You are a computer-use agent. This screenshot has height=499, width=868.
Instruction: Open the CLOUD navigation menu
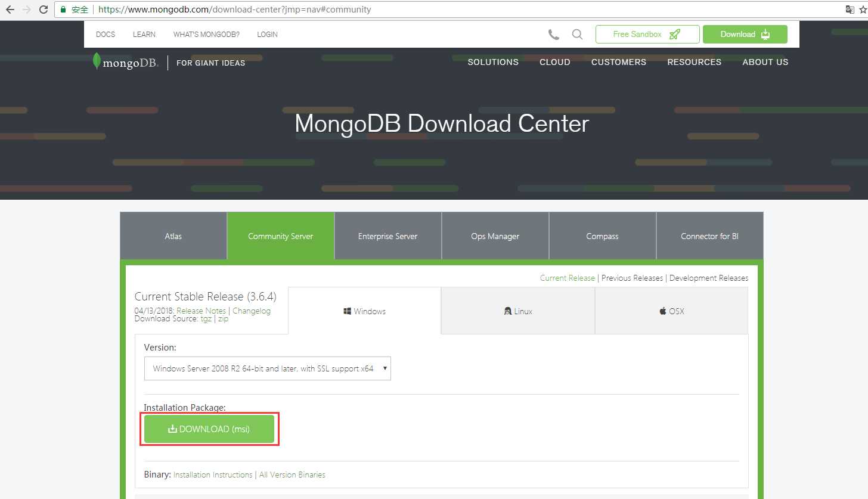click(x=555, y=62)
